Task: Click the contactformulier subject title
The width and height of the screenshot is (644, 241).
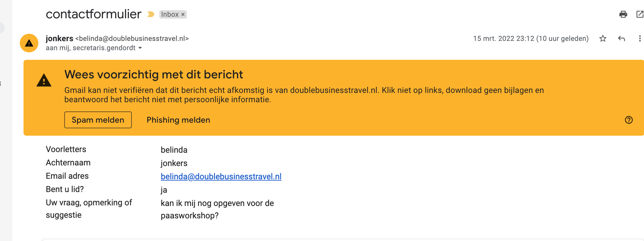Action: click(x=93, y=14)
